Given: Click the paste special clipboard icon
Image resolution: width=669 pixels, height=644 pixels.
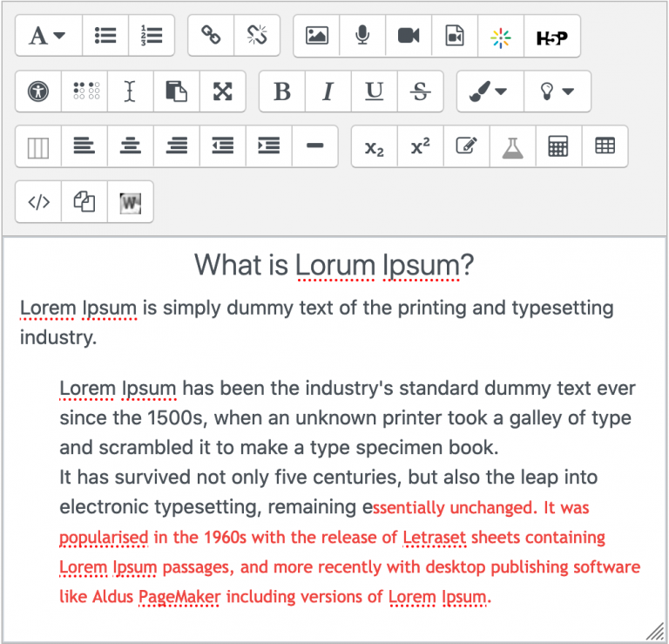Looking at the screenshot, I should point(177,92).
